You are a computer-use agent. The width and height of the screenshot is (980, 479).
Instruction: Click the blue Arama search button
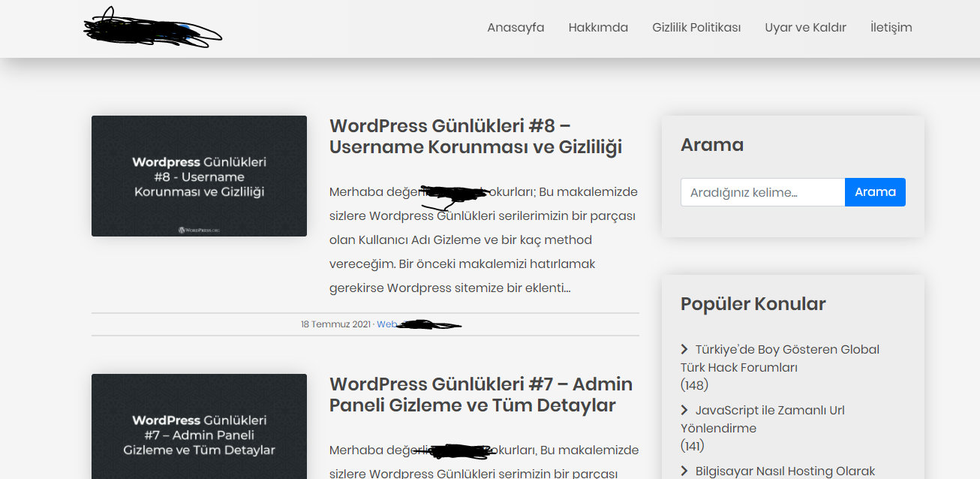pyautogui.click(x=875, y=192)
